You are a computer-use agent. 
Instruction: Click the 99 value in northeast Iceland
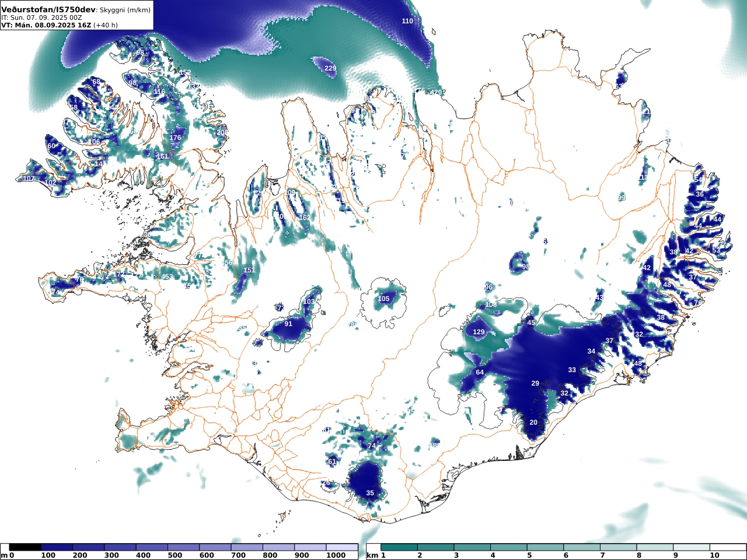point(622,198)
